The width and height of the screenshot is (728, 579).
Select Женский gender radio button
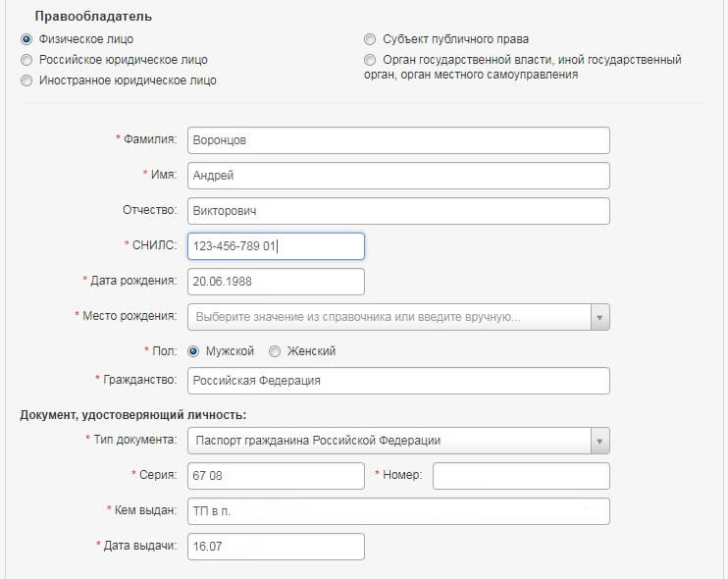tap(275, 351)
